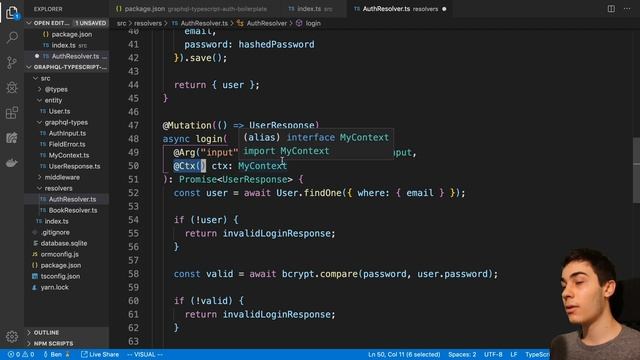Collapse the GRAPHQL-TYPESCRIPT project section
This screenshot has height=360, width=640.
pos(67,67)
